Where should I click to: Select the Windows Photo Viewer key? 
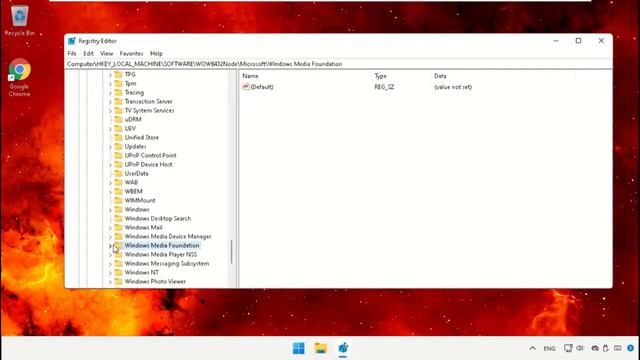[155, 282]
